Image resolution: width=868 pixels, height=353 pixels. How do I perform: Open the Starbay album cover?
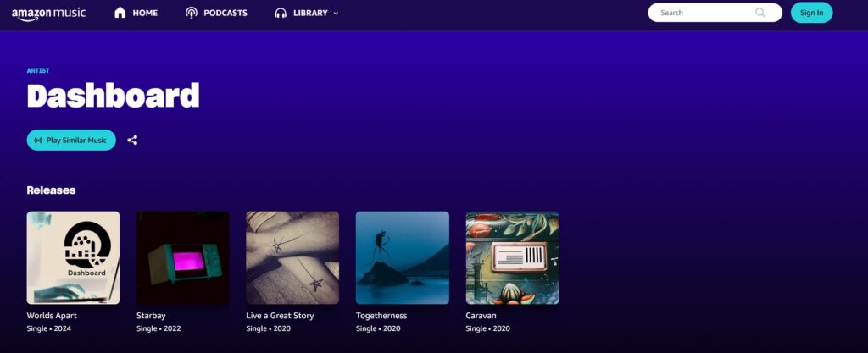[183, 258]
